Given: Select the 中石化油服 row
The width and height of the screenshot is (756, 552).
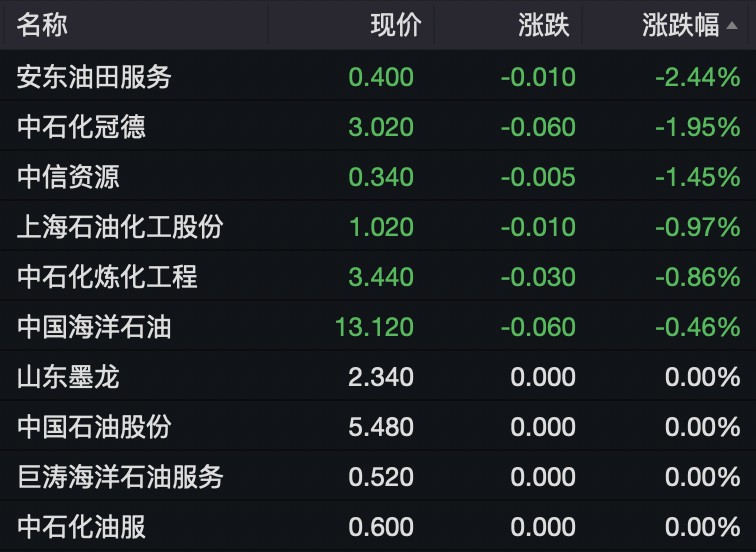Looking at the screenshot, I should coord(81,527).
